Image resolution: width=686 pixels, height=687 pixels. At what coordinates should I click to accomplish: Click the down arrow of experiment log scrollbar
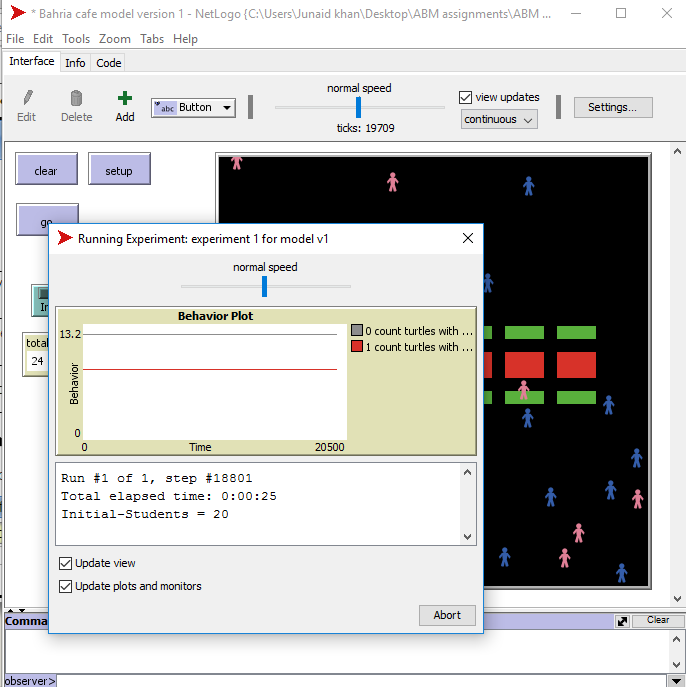[468, 537]
